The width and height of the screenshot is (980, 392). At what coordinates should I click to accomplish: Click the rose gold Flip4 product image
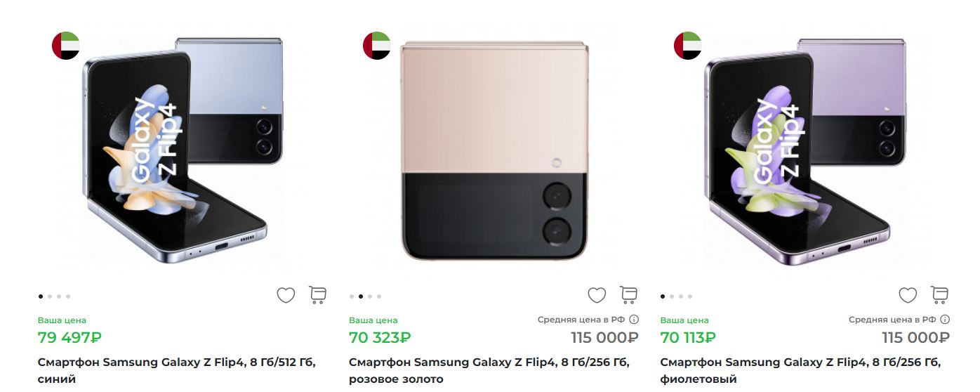click(x=494, y=151)
